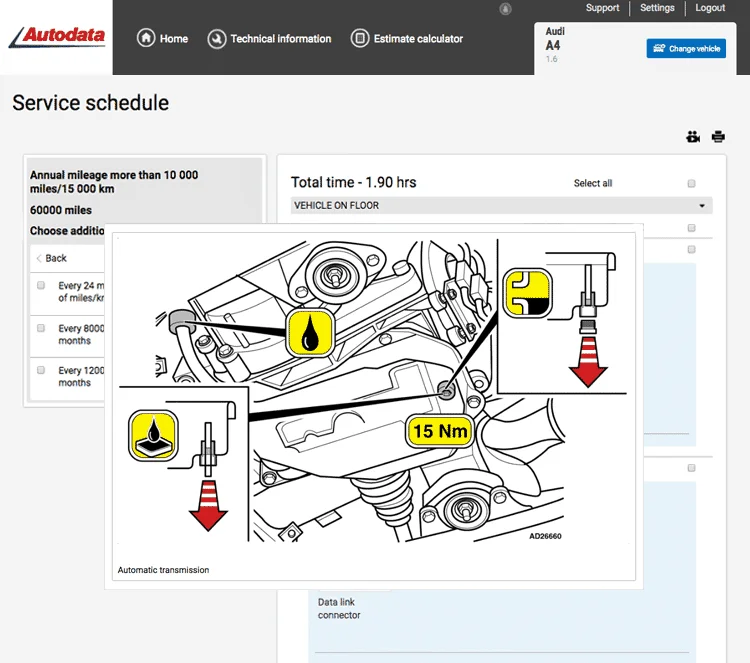The image size is (750, 663).
Task: Open the Support menu link
Action: (602, 8)
